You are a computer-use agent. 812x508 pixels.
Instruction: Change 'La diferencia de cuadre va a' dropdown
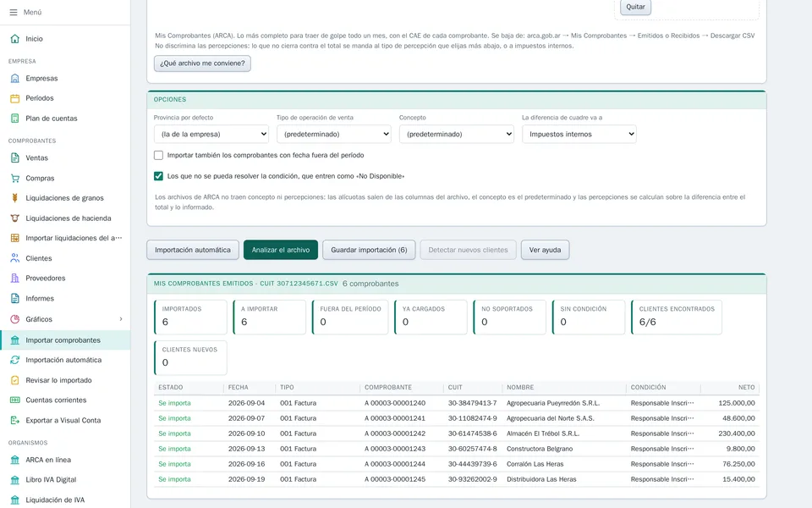click(x=579, y=135)
